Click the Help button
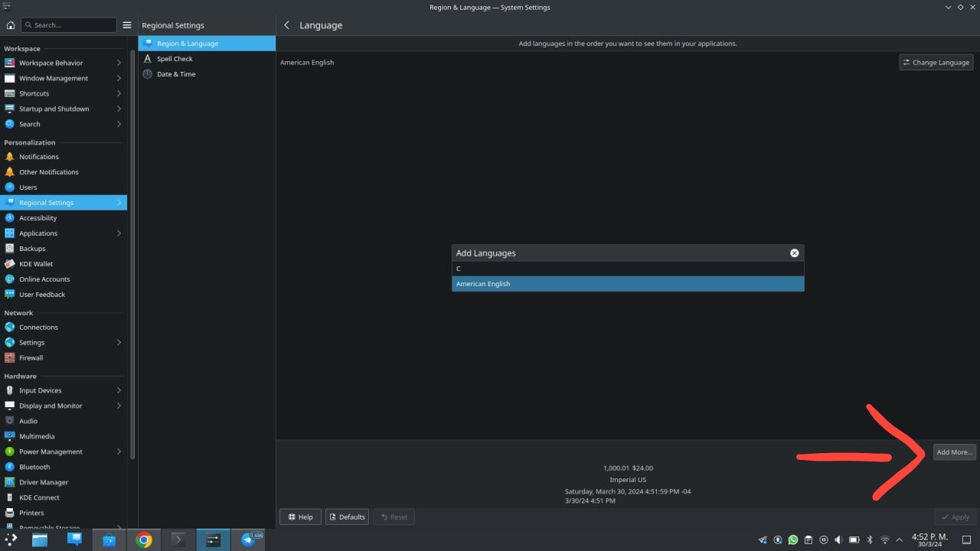The width and height of the screenshot is (980, 551). pyautogui.click(x=300, y=517)
